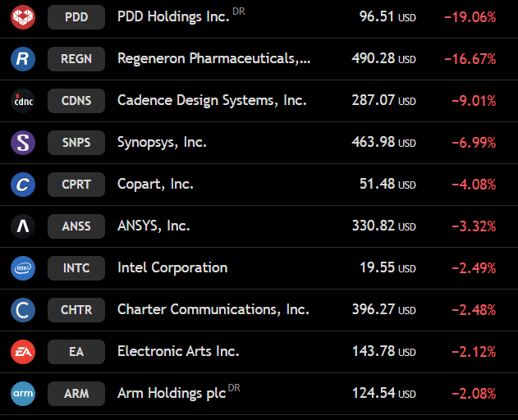The image size is (518, 420).
Task: Select the CDNS ticker badge
Action: point(76,101)
